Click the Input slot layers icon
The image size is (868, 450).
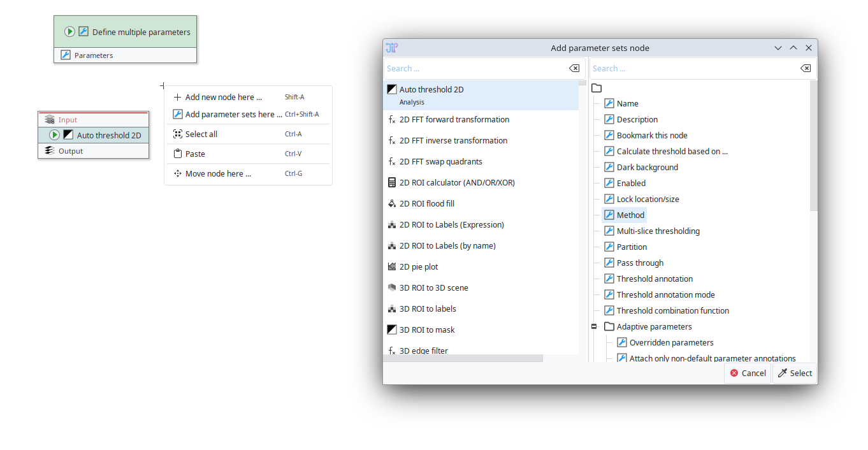coord(50,120)
